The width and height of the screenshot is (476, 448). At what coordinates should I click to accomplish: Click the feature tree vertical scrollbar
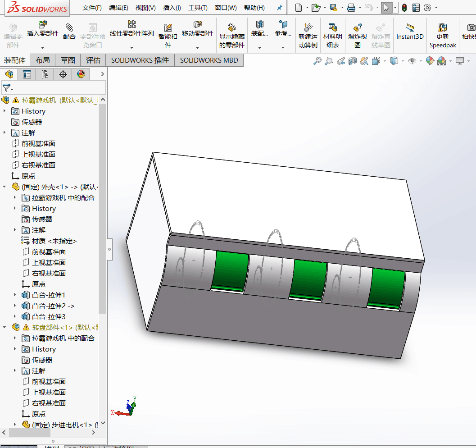(x=103, y=210)
